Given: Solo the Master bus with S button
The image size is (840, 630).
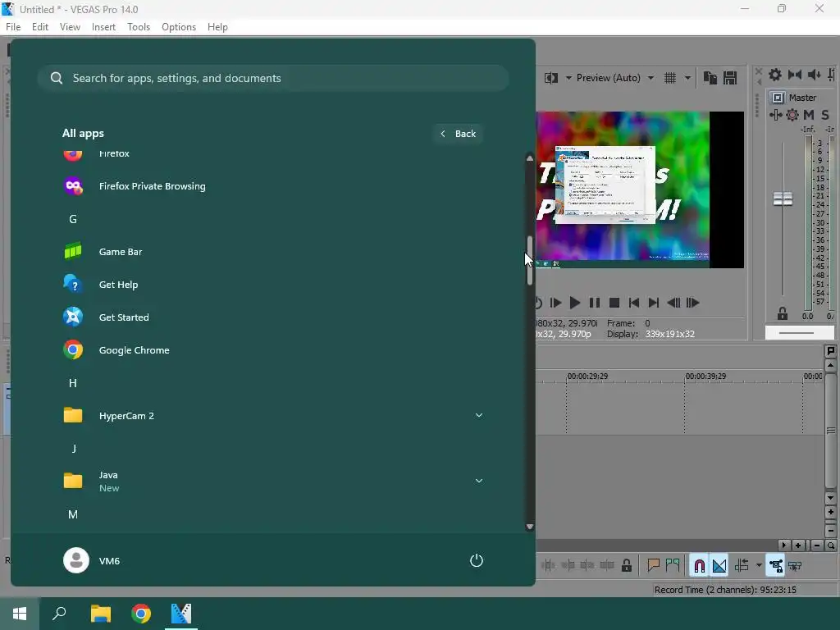Looking at the screenshot, I should (825, 115).
